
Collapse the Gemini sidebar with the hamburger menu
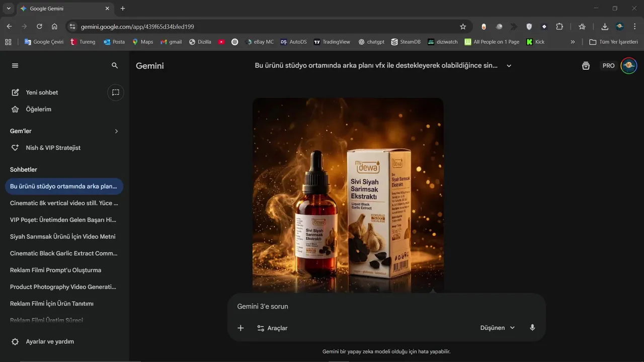click(15, 65)
